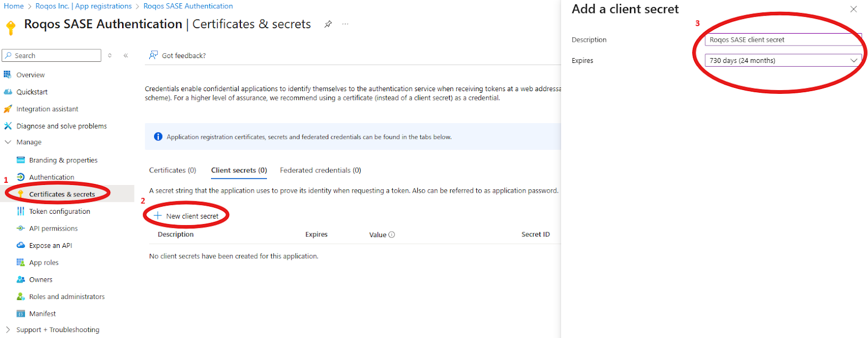Image resolution: width=868 pixels, height=338 pixels.
Task: Click the App roles icon
Action: tap(21, 263)
